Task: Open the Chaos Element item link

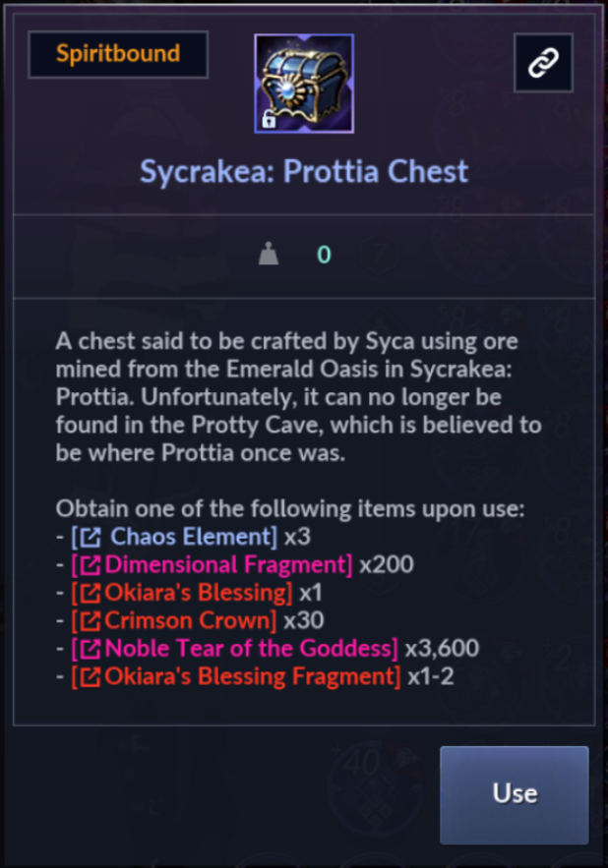Action: pos(174,537)
